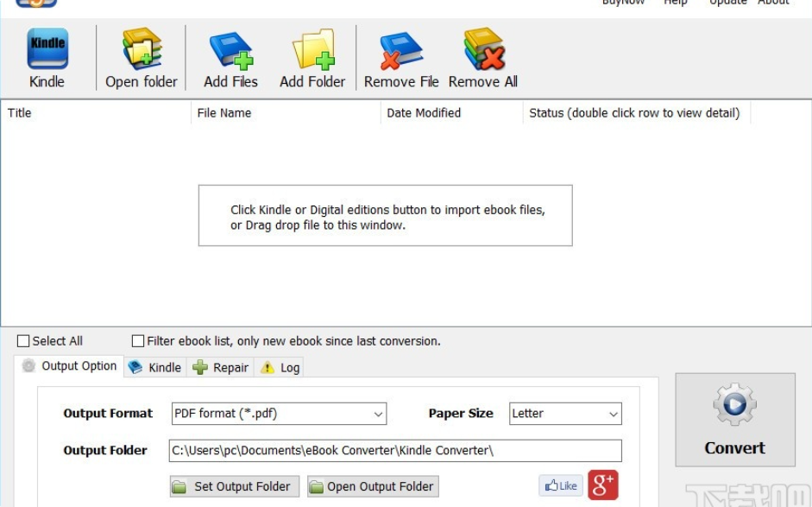Click the Open folder toolbar icon
This screenshot has width=812, height=507.
coord(142,58)
